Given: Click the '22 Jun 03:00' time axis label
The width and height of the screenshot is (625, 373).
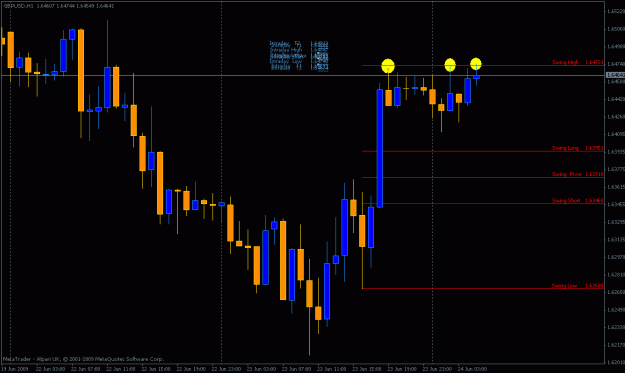Looking at the screenshot, I should [50, 369].
